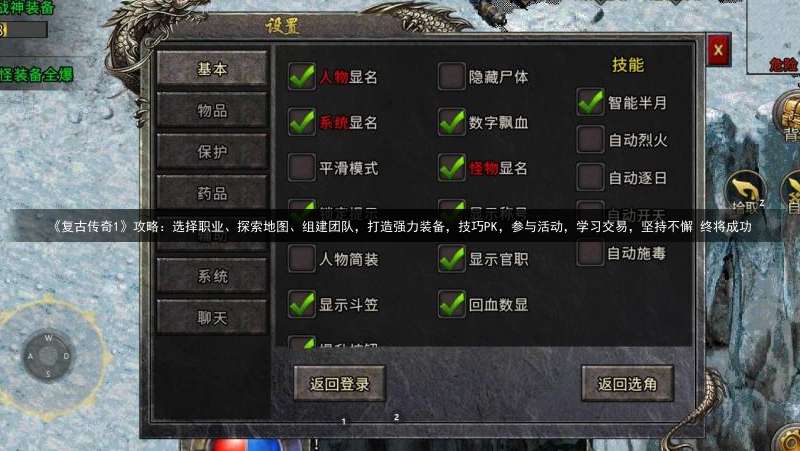
Task: Disable the 智能半月 skill checkbox
Action: point(590,102)
